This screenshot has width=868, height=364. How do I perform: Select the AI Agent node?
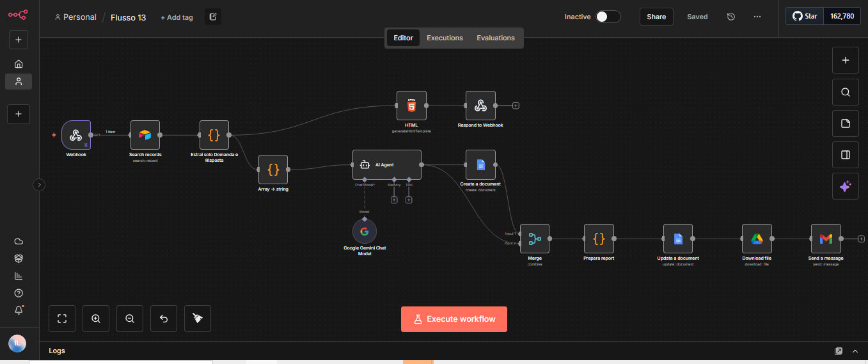tap(387, 164)
